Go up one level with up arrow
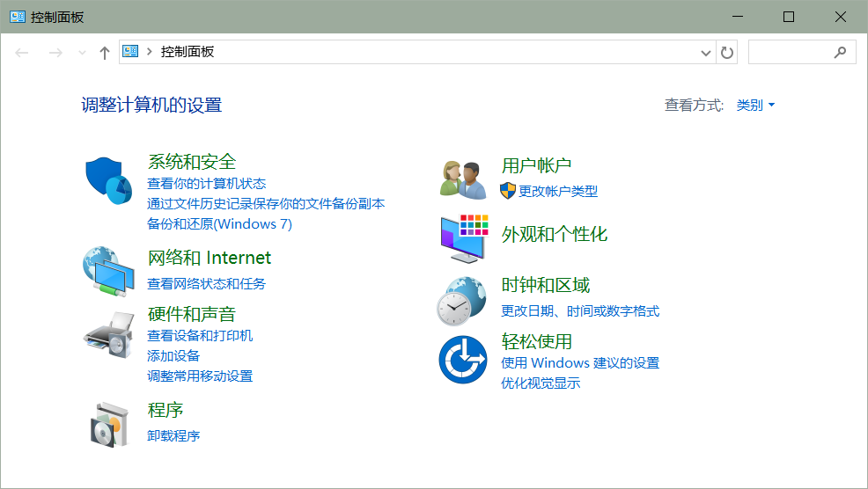This screenshot has width=868, height=489. pos(104,53)
